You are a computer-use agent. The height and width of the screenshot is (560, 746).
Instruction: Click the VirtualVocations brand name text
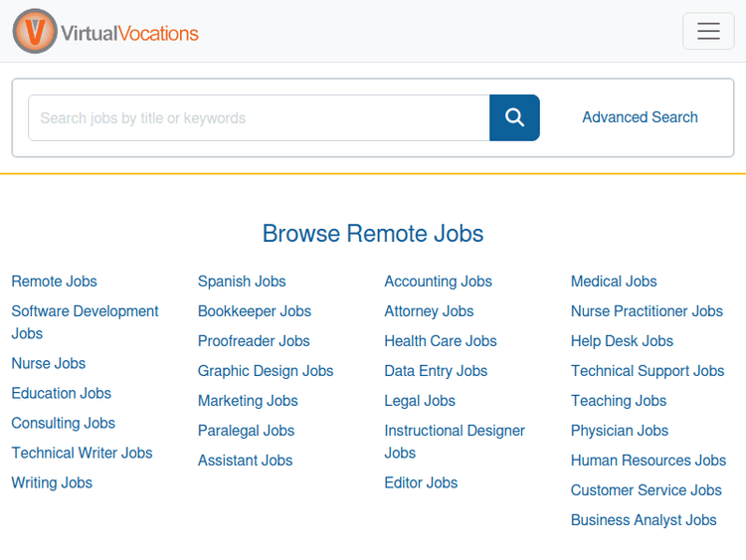pyautogui.click(x=129, y=33)
